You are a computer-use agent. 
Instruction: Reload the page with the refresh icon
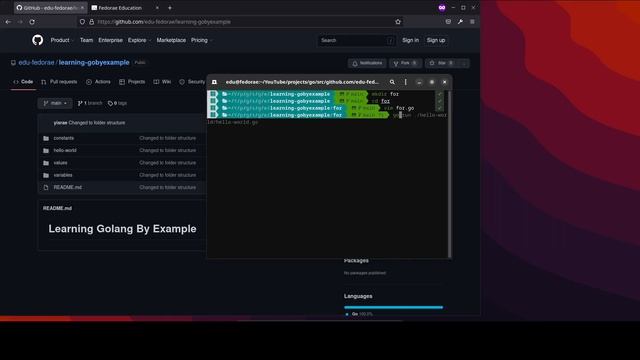click(32, 22)
